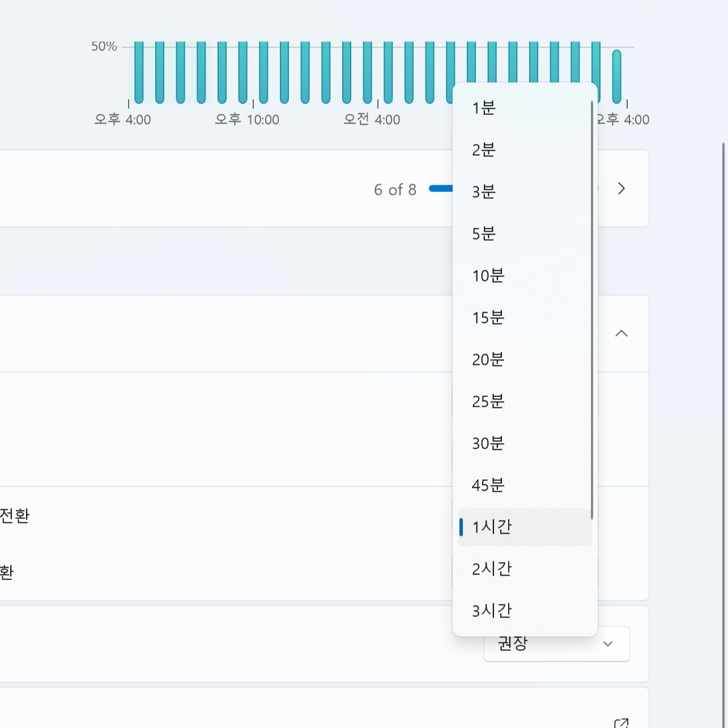
Task: Choose 5분 from the list
Action: [525, 234]
